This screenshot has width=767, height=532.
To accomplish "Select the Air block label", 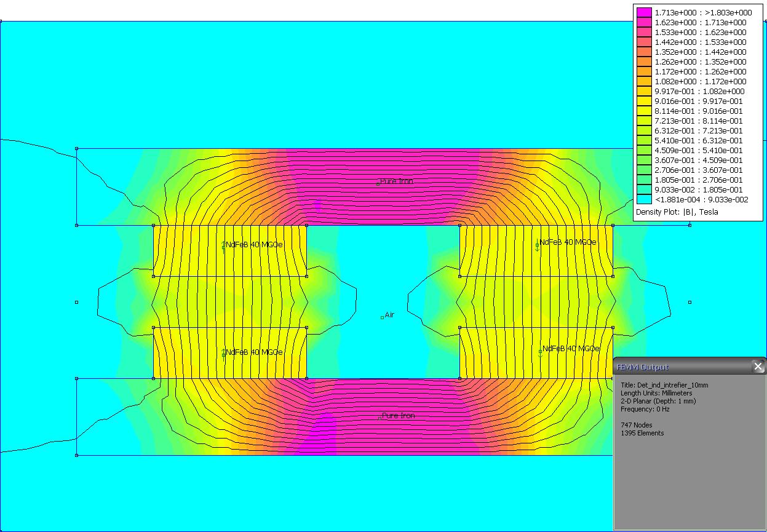I will (388, 315).
